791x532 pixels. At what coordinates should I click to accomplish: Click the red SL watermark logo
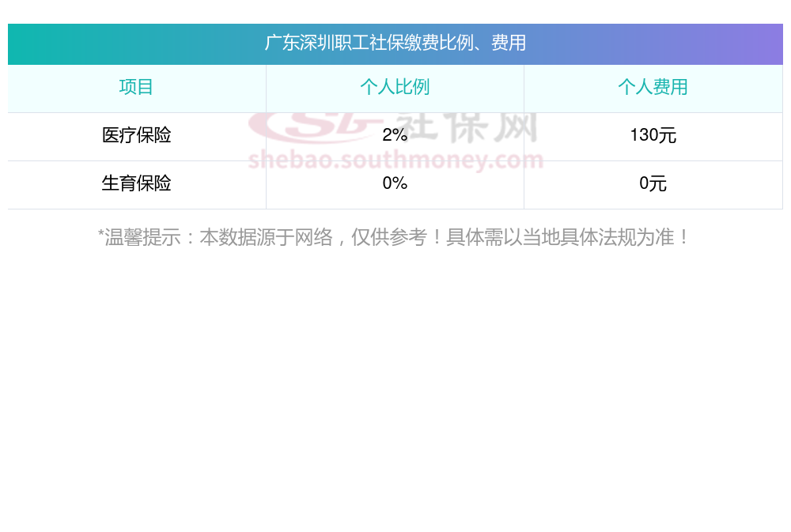[308, 126]
